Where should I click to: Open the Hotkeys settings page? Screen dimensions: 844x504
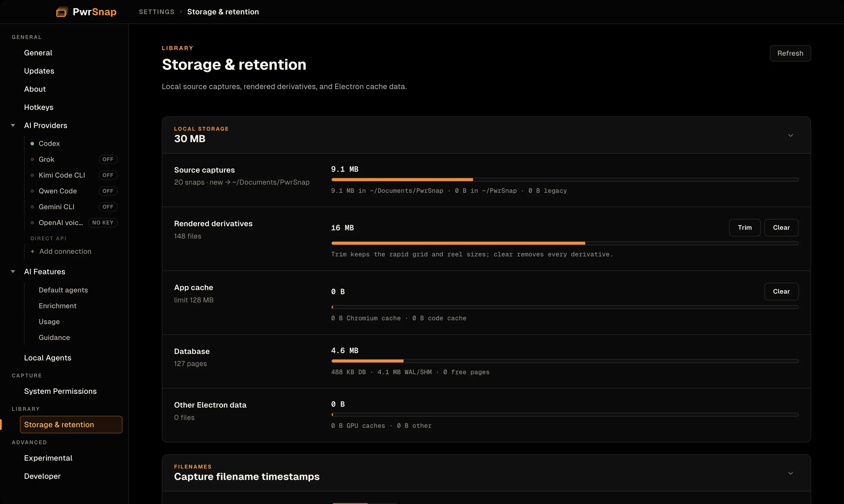pyautogui.click(x=39, y=107)
